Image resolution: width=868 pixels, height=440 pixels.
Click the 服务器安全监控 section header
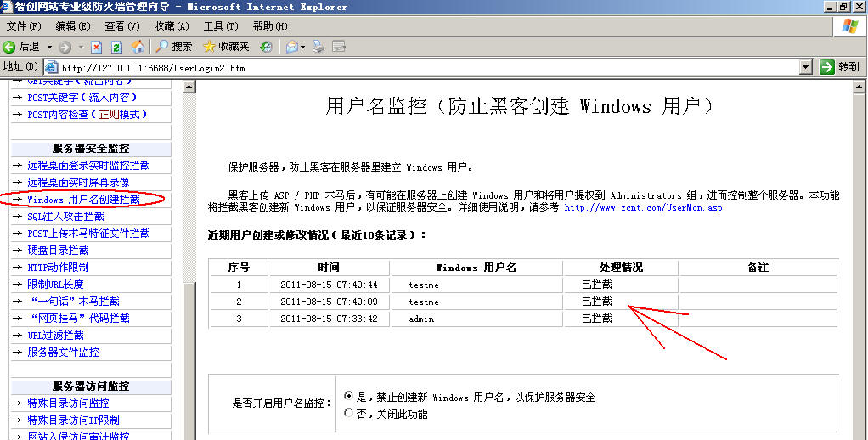[91, 149]
